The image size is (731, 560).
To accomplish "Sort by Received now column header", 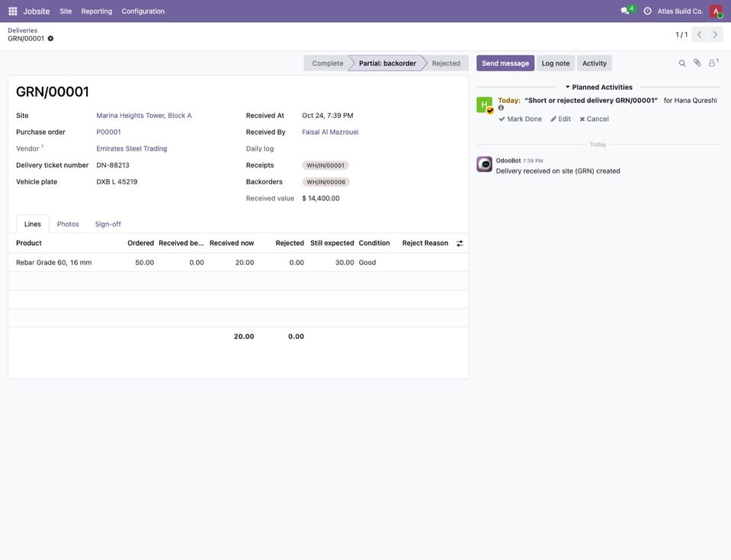I will click(x=232, y=243).
